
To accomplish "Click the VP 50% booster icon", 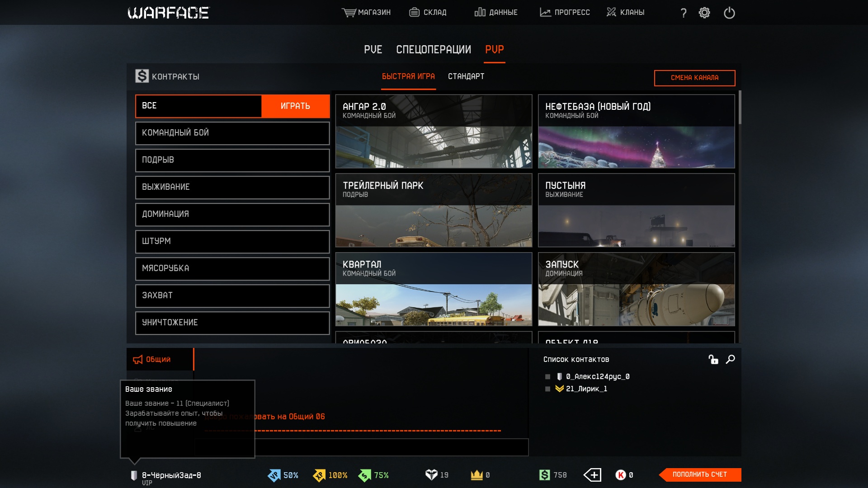I will [x=274, y=475].
